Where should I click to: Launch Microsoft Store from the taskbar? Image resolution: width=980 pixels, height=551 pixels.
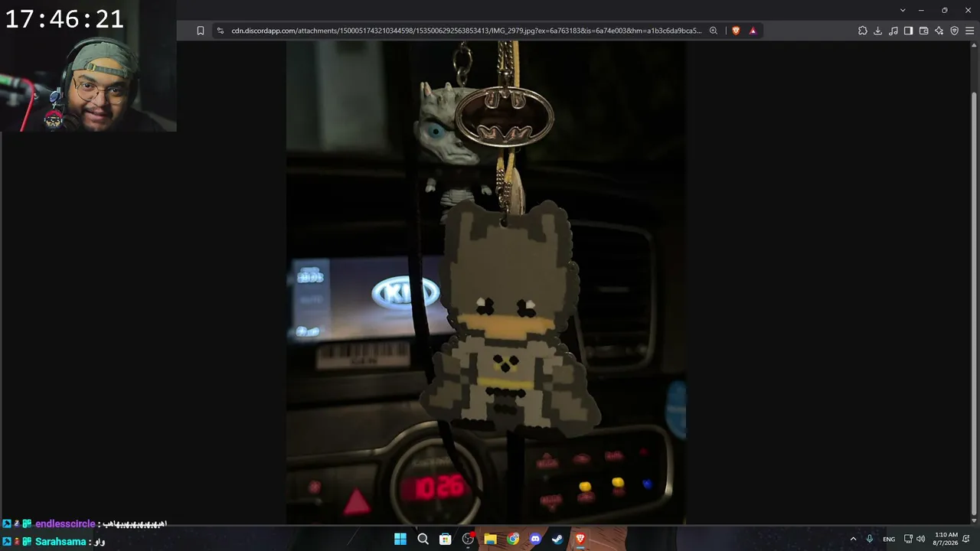pos(445,540)
